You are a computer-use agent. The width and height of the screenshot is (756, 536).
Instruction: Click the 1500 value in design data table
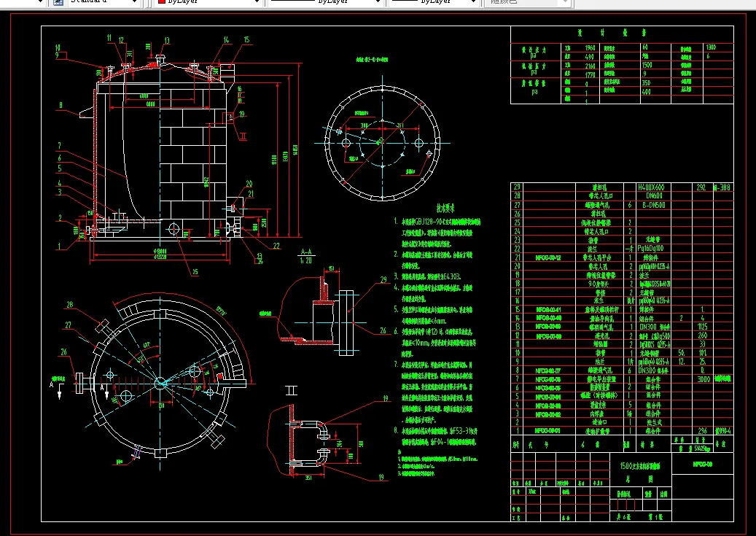647,65
